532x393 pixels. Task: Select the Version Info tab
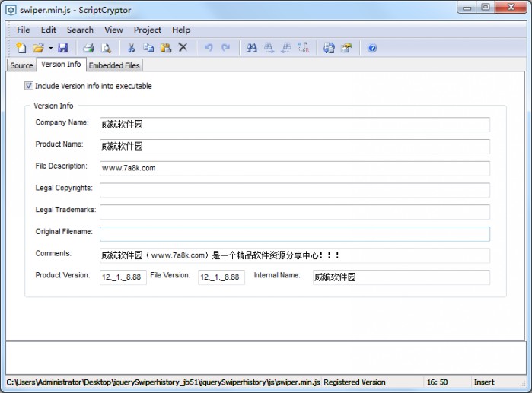pos(61,65)
